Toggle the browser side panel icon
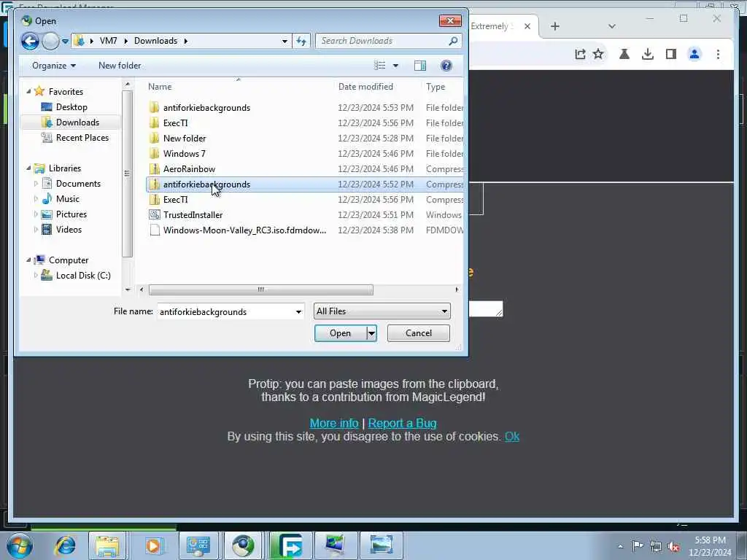The width and height of the screenshot is (747, 560). tap(671, 54)
